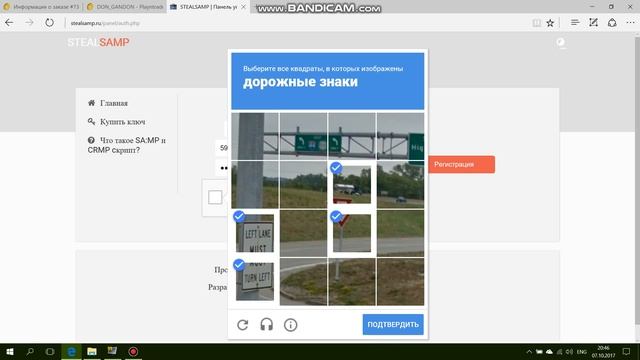
Task: Open Что такое SA:MP и CRMP скрипт link
Action: [x=127, y=145]
